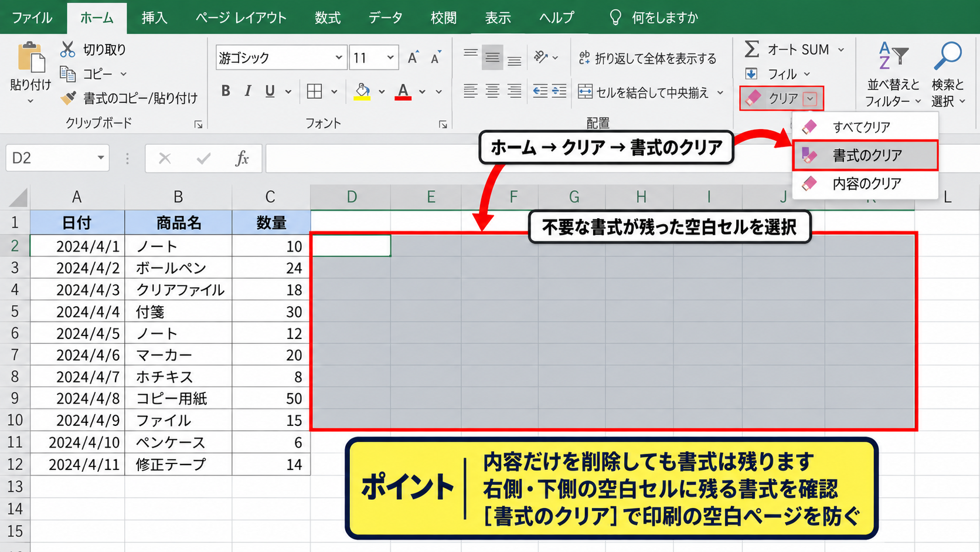The height and width of the screenshot is (552, 980).
Task: Align text right in the cell
Action: tap(514, 91)
